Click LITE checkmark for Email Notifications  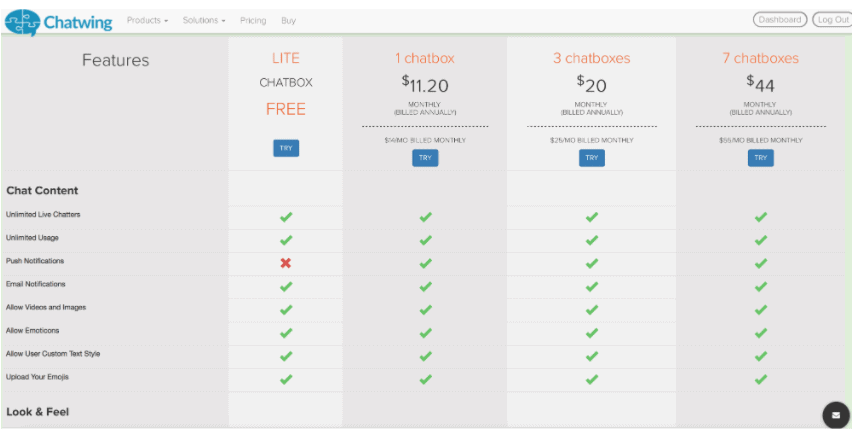(x=286, y=286)
